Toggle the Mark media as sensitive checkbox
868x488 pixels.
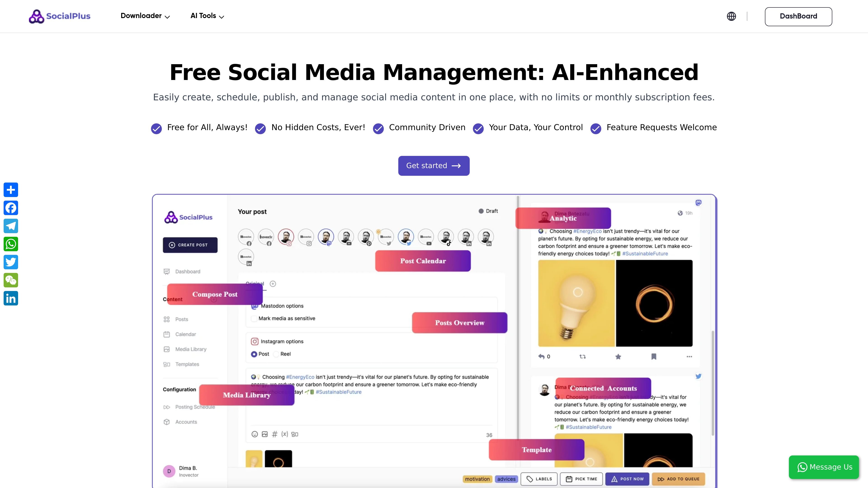(x=254, y=319)
